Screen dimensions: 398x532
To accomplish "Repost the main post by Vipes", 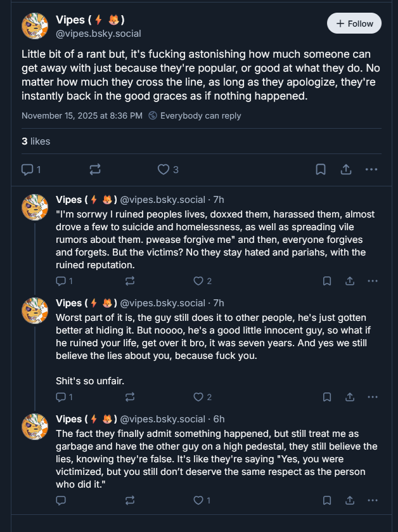I will 95,169.
